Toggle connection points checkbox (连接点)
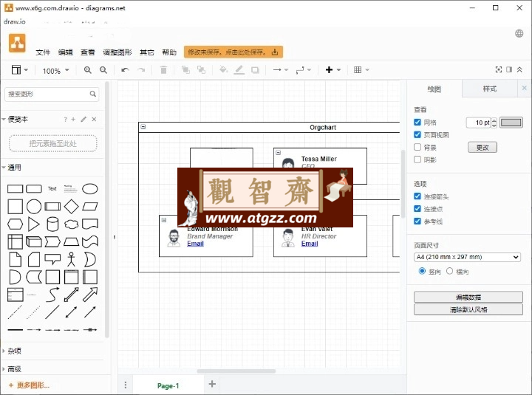 417,208
